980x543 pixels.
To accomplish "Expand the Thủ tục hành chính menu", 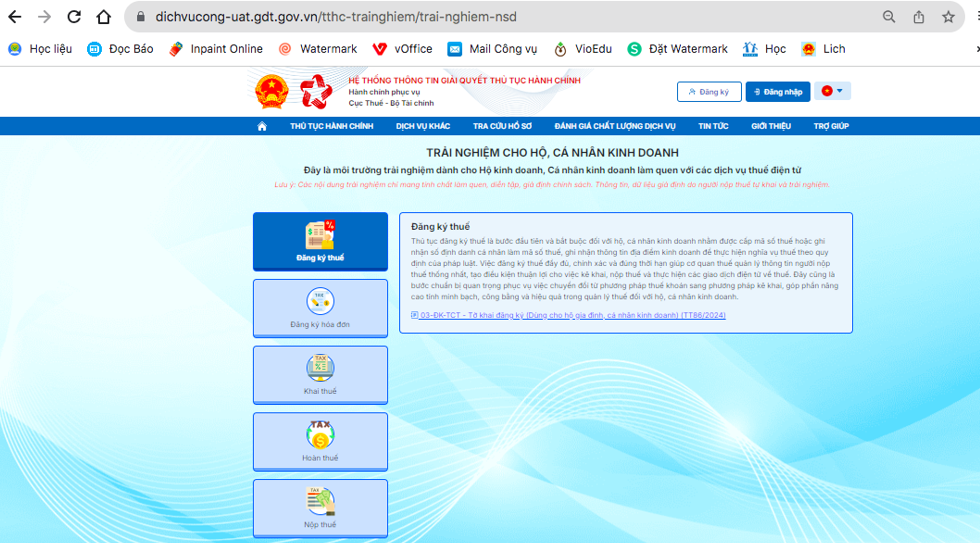I will click(332, 126).
